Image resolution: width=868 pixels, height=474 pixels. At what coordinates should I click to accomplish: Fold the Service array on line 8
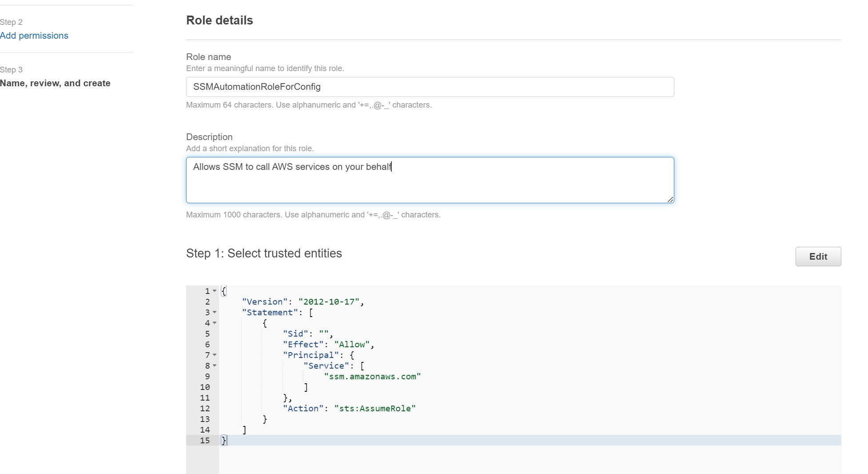pyautogui.click(x=215, y=366)
